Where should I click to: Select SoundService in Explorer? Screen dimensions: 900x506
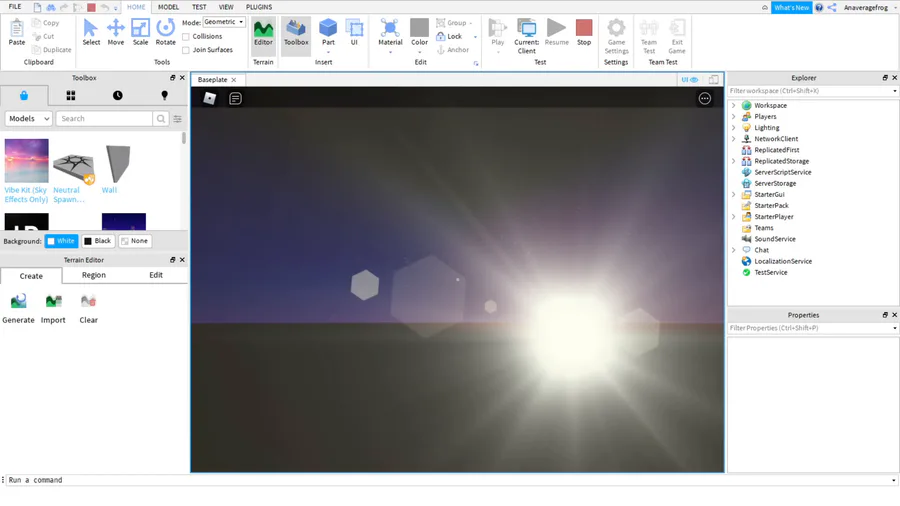pos(774,239)
